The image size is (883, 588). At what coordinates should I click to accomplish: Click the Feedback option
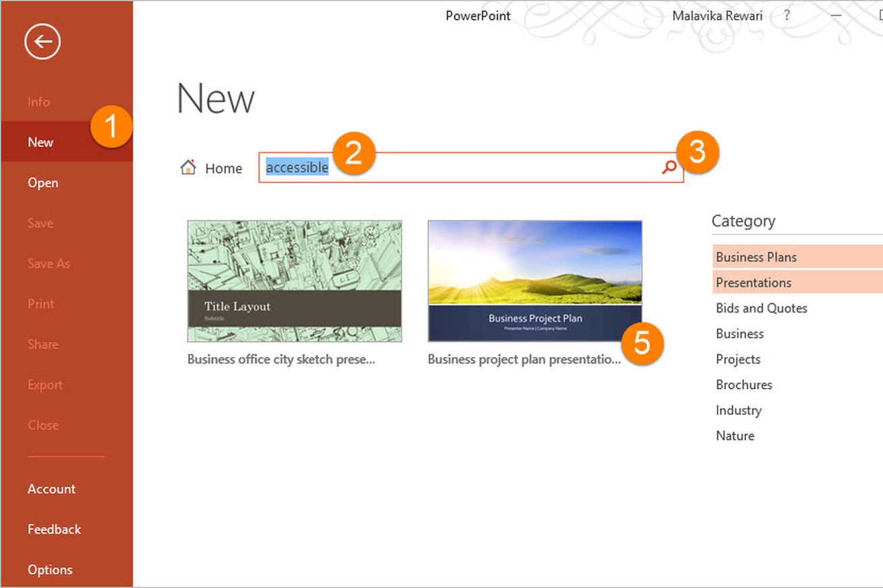pos(54,529)
